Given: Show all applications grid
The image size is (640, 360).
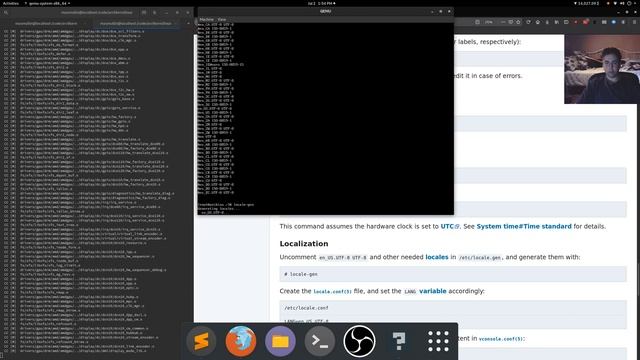Looking at the screenshot, I should point(438,341).
